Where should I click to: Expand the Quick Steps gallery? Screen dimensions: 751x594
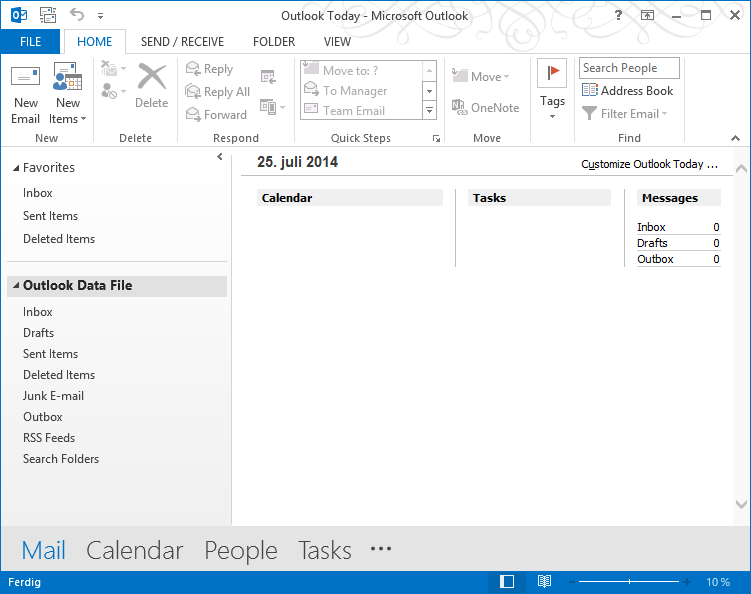pyautogui.click(x=430, y=111)
